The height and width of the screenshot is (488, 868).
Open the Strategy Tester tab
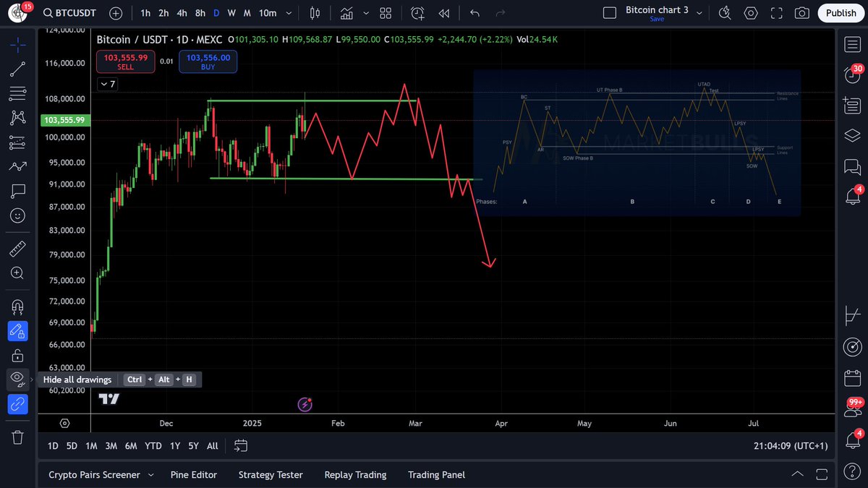[271, 475]
